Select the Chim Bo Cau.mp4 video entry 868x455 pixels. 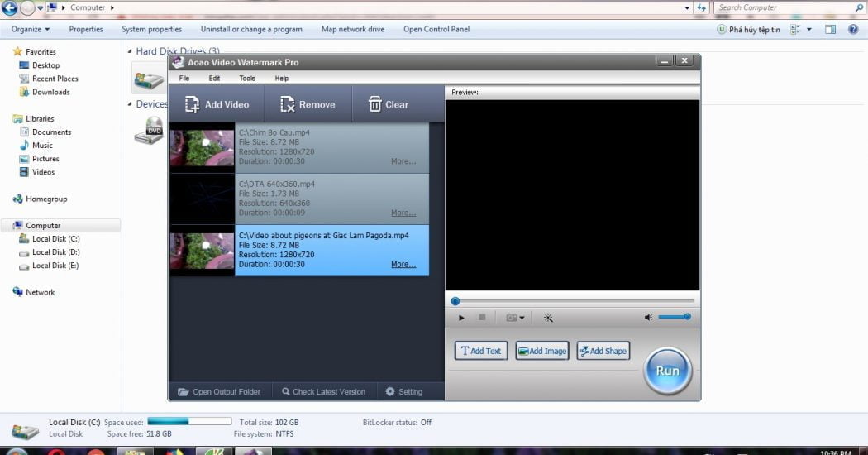coord(331,147)
